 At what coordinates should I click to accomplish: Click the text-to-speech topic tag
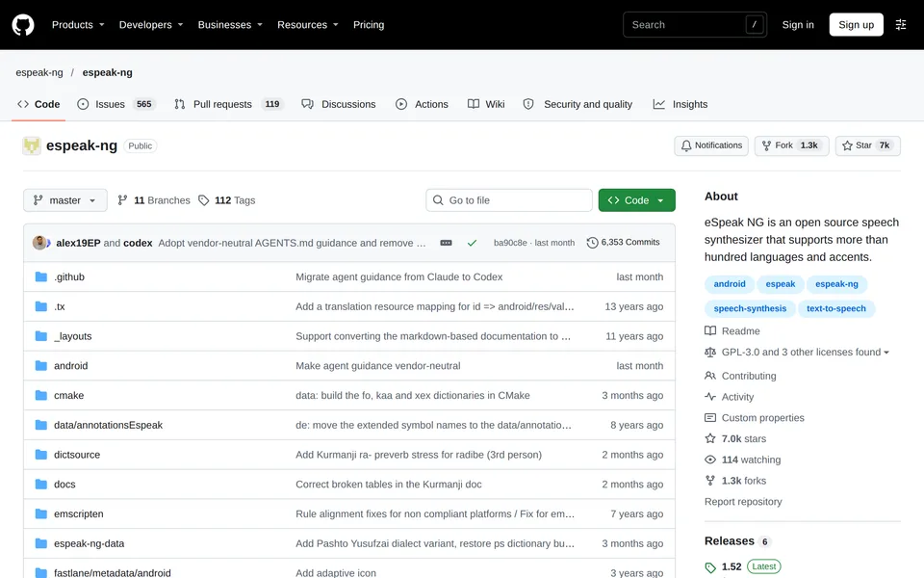(836, 308)
